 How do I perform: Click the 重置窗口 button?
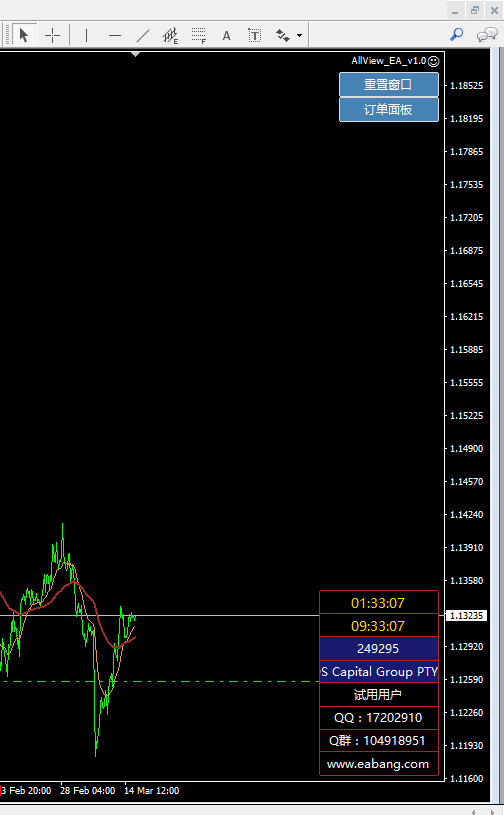389,84
